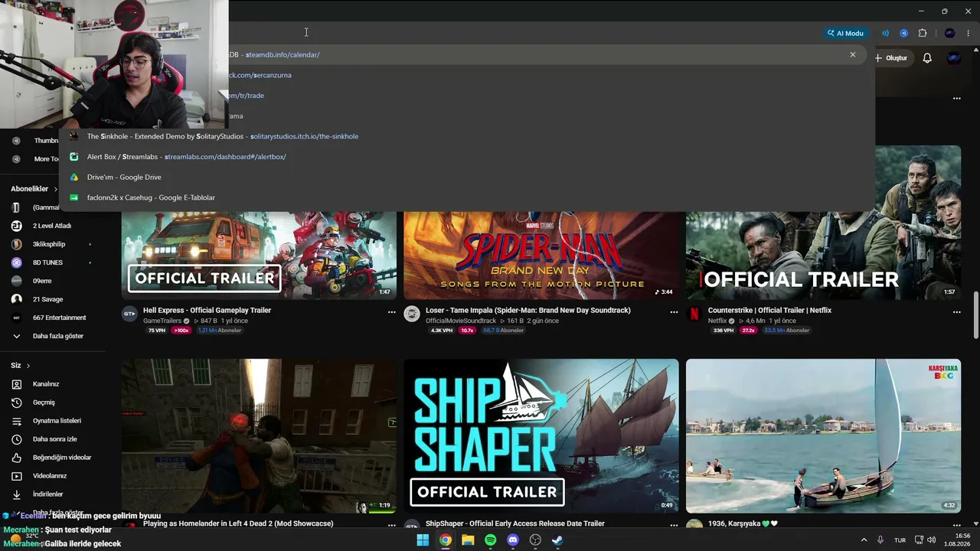Play the Counterstrike Netflix trailer thumbnail
Viewport: 980px width, 551px height.
coord(823,222)
